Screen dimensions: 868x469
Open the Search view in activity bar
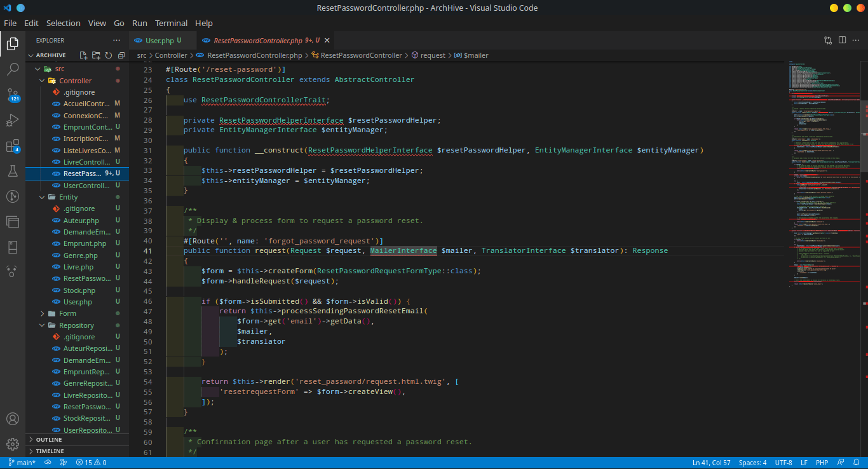pyautogui.click(x=13, y=69)
